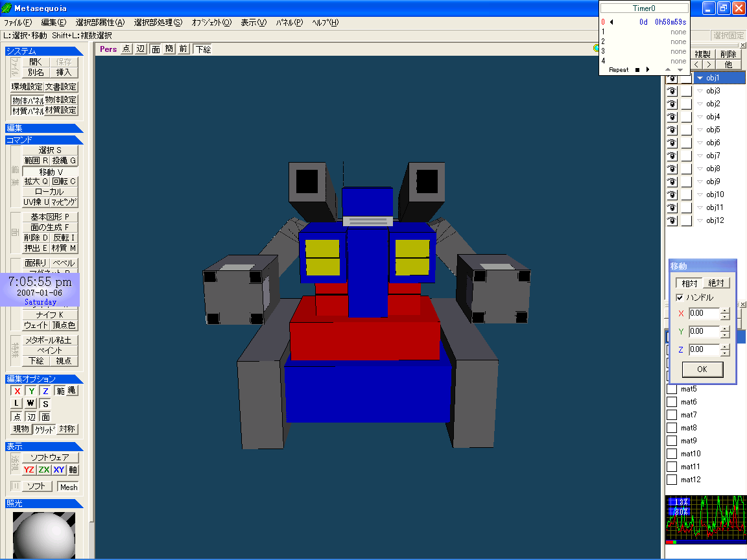Select the ナイフ K knife tool
The height and width of the screenshot is (560, 747).
[50, 315]
